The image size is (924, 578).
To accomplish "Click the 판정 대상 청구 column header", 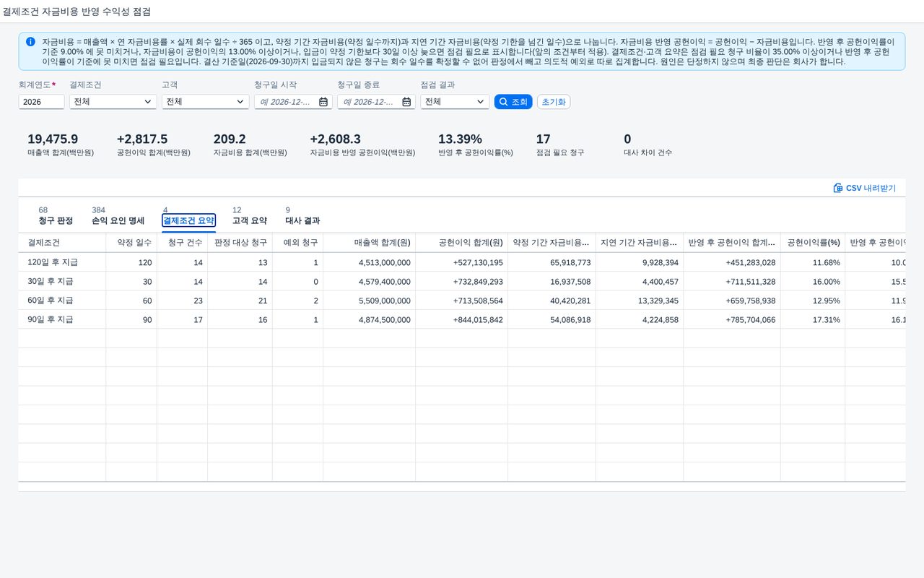I will pos(240,243).
